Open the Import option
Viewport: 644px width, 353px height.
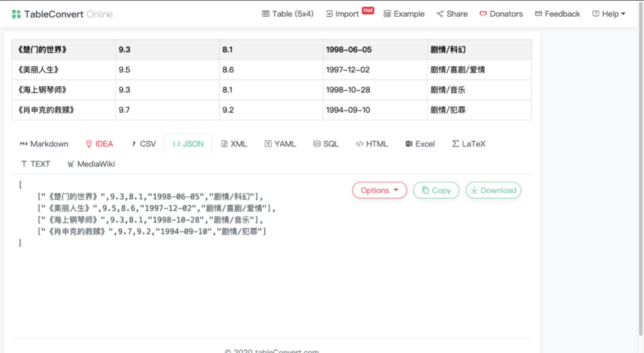pyautogui.click(x=342, y=14)
